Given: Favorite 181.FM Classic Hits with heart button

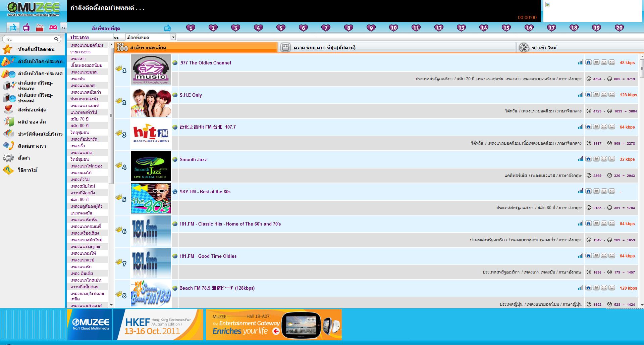Looking at the screenshot, I should [596, 224].
